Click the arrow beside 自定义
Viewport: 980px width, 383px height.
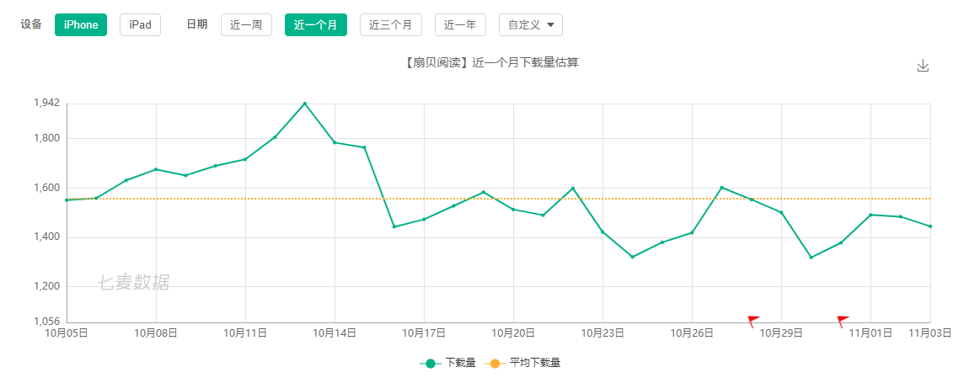pyautogui.click(x=550, y=25)
